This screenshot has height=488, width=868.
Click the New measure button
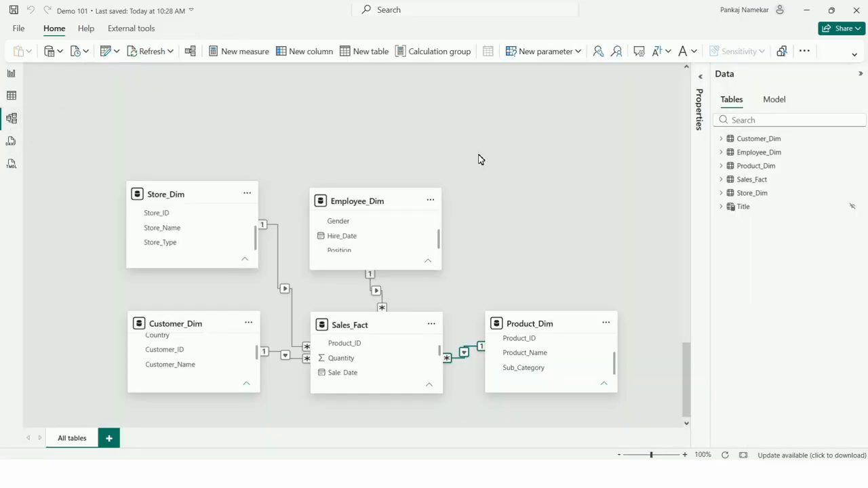pos(239,52)
